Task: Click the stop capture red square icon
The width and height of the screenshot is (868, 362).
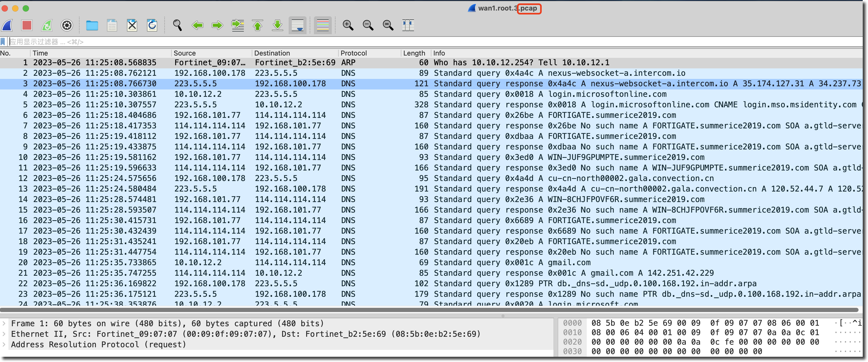Action: point(27,25)
